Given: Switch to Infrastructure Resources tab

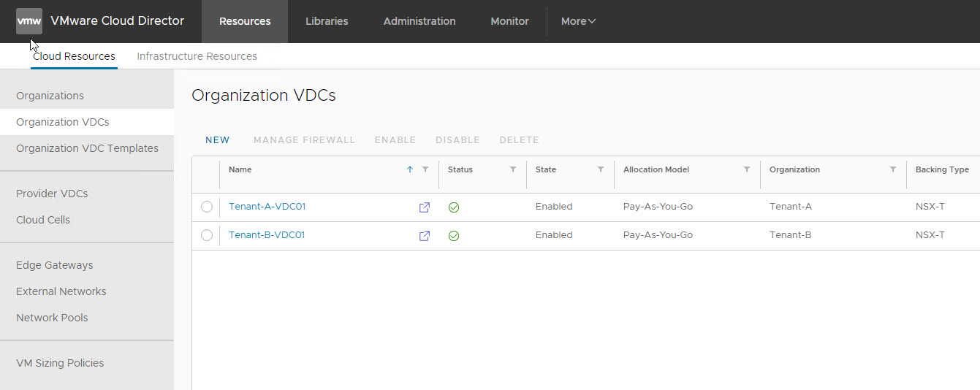Looking at the screenshot, I should [197, 56].
